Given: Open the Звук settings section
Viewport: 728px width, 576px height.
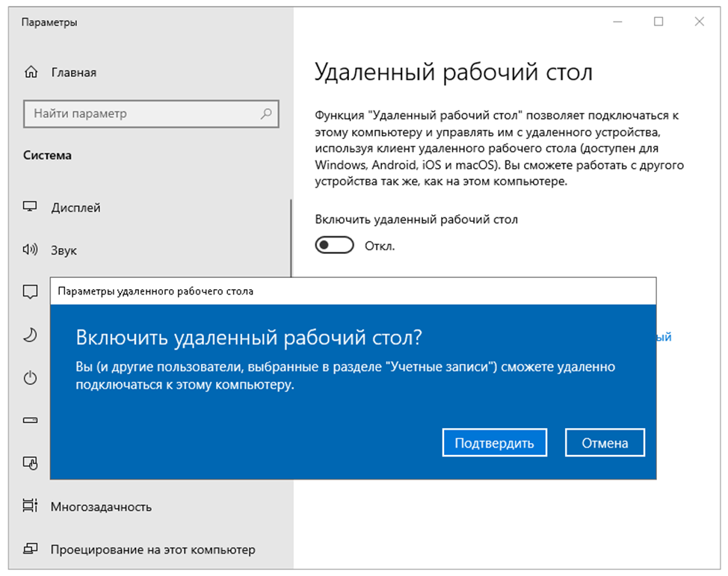Looking at the screenshot, I should tap(64, 250).
